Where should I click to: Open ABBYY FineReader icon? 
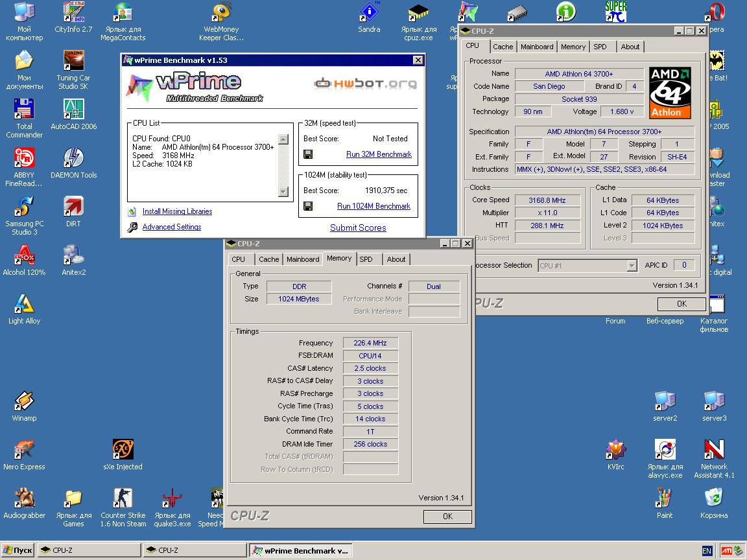(x=24, y=159)
